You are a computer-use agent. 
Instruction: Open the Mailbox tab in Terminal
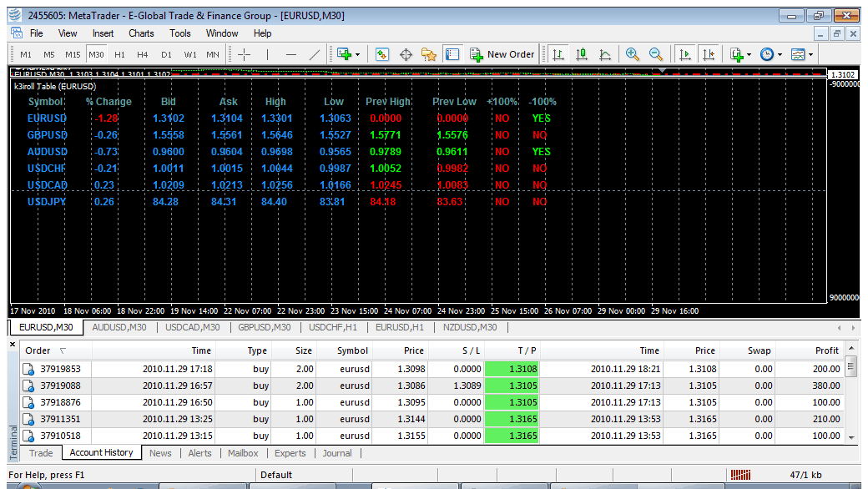coord(243,453)
